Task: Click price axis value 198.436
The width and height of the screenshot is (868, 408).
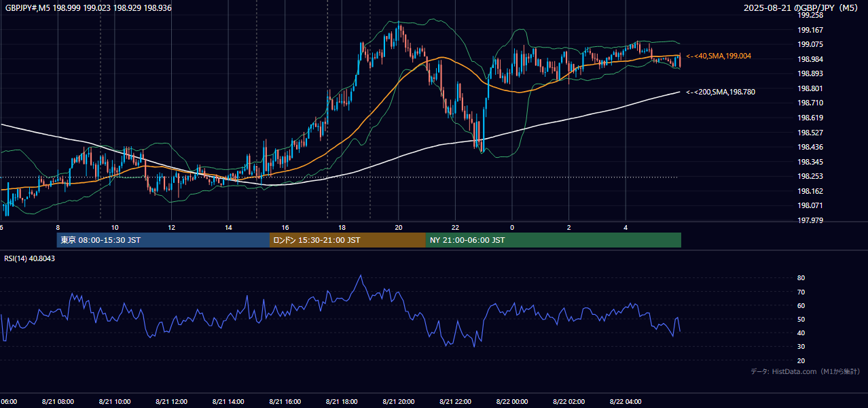Action: click(x=810, y=147)
